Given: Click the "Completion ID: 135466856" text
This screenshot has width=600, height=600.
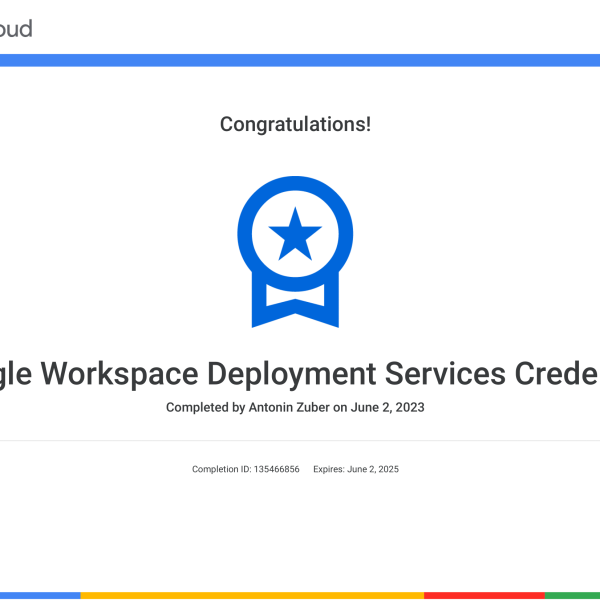Looking at the screenshot, I should (x=246, y=469).
